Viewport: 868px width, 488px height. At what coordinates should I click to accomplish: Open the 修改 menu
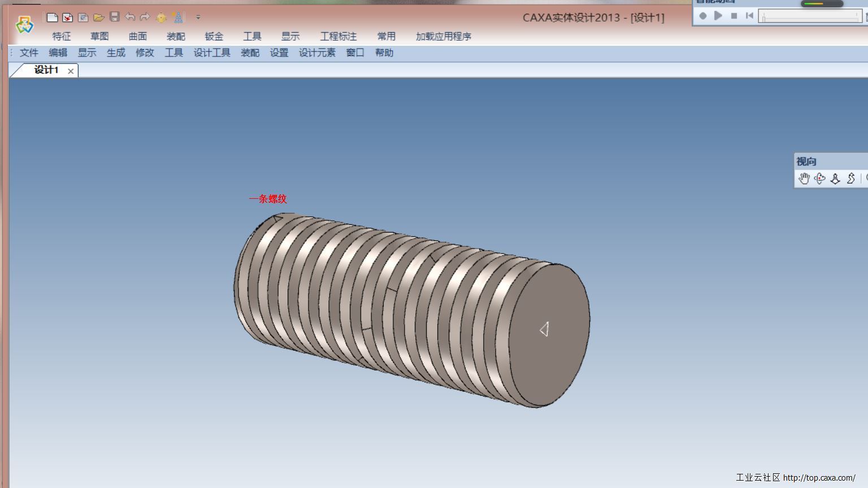pos(145,53)
